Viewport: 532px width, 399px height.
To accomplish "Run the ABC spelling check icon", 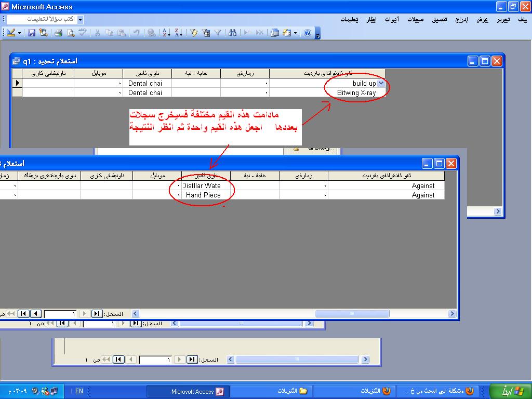I will click(82, 33).
